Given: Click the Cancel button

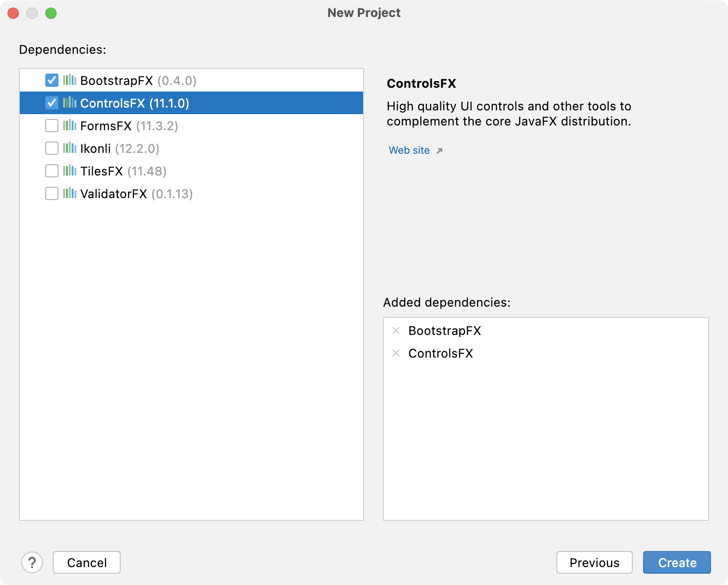Looking at the screenshot, I should [87, 562].
